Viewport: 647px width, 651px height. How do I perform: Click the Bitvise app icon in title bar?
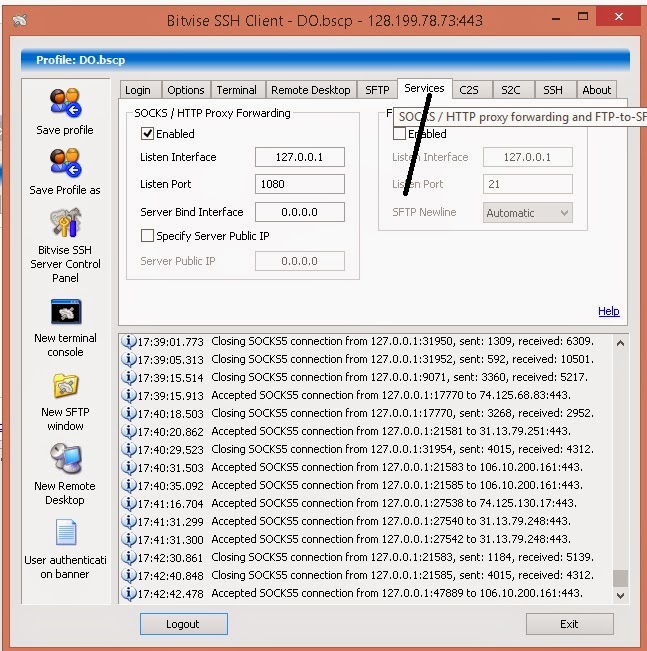[20, 20]
